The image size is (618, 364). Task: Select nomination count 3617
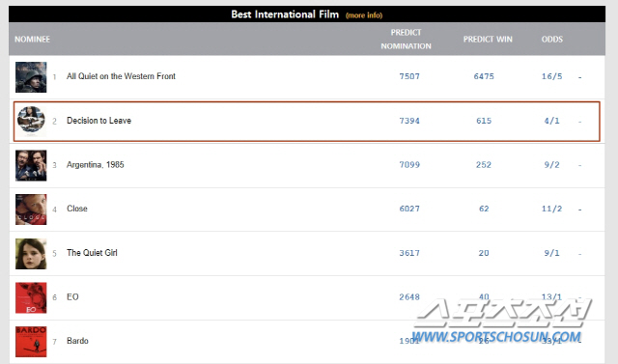[x=409, y=253]
